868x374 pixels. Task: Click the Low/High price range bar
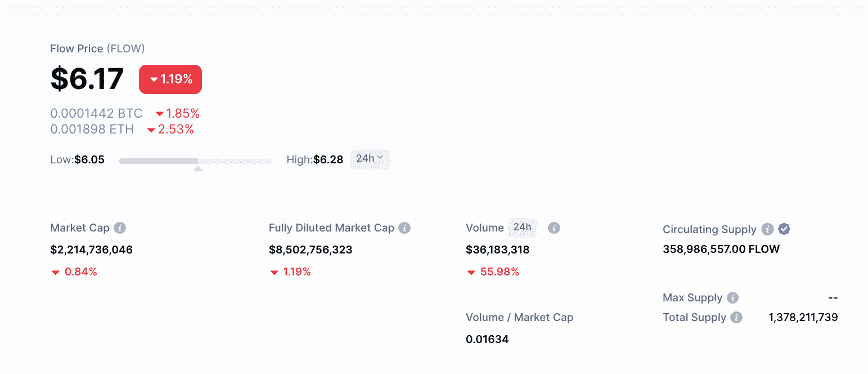pyautogui.click(x=195, y=161)
